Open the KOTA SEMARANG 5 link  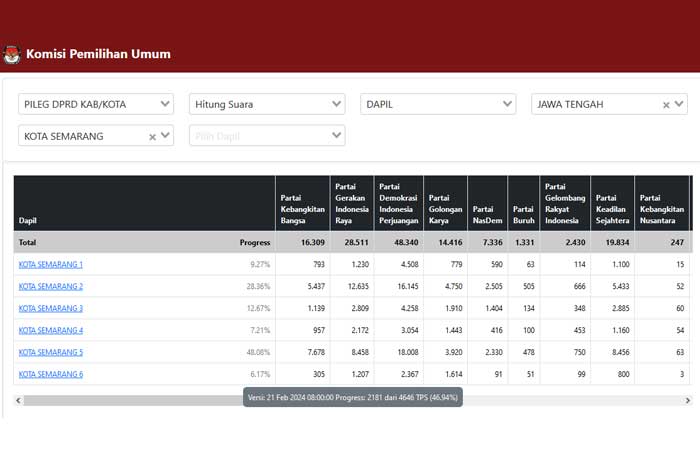click(50, 352)
